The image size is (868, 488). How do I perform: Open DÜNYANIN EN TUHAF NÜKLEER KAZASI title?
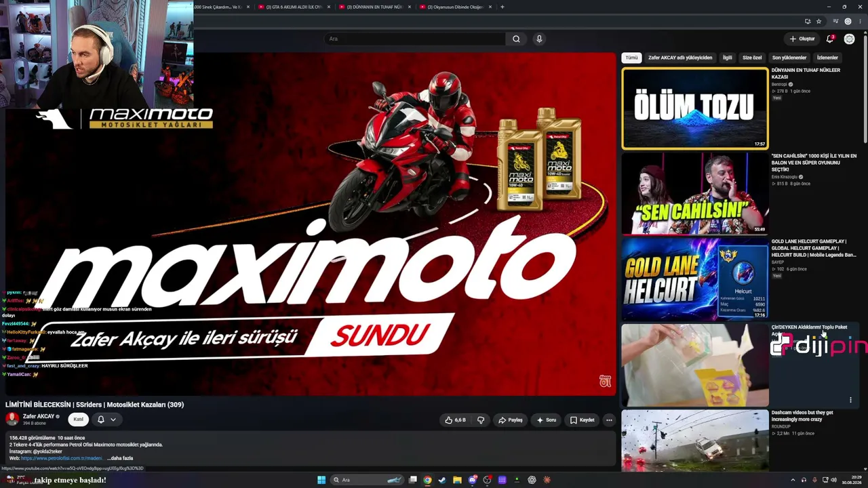(x=806, y=73)
